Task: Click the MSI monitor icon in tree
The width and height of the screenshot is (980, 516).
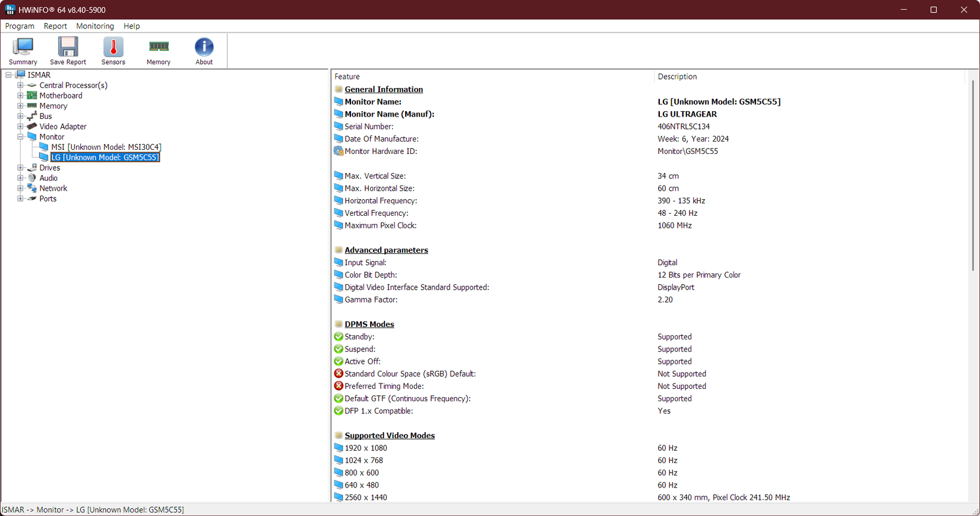Action: coord(44,147)
